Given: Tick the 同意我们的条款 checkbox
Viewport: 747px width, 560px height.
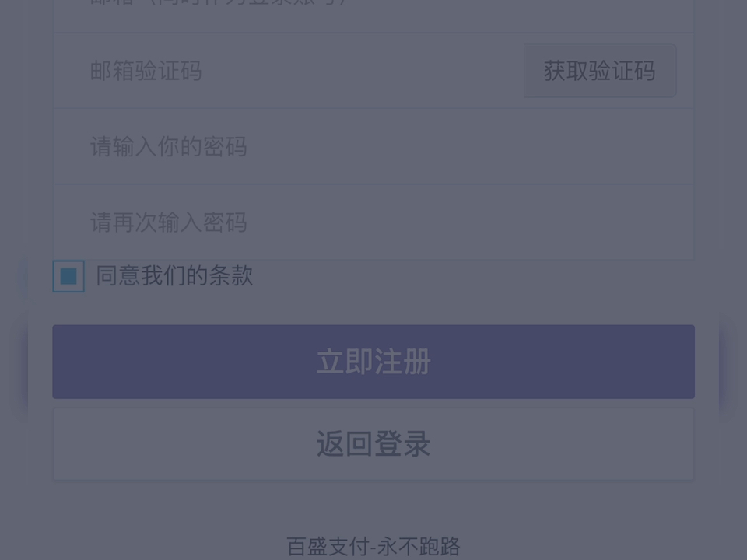Looking at the screenshot, I should [68, 276].
